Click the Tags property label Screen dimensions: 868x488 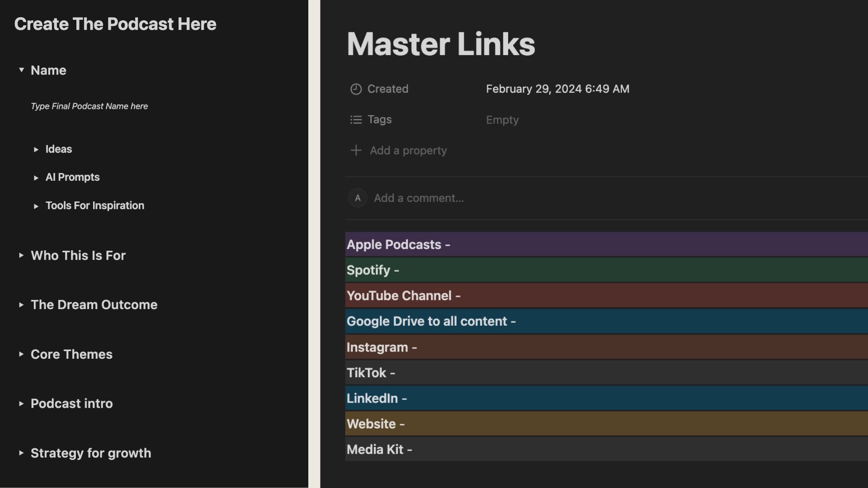tap(379, 120)
